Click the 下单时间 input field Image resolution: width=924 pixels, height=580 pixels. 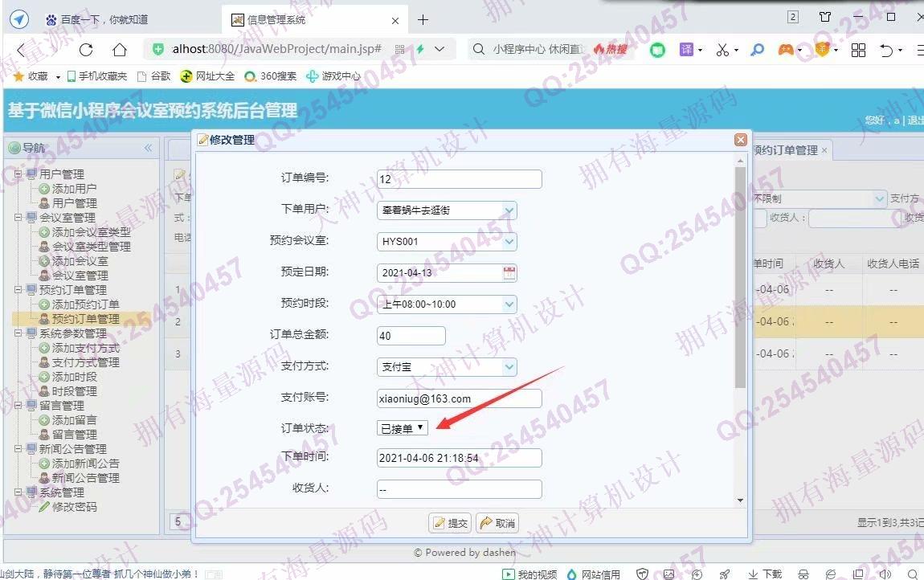[459, 458]
